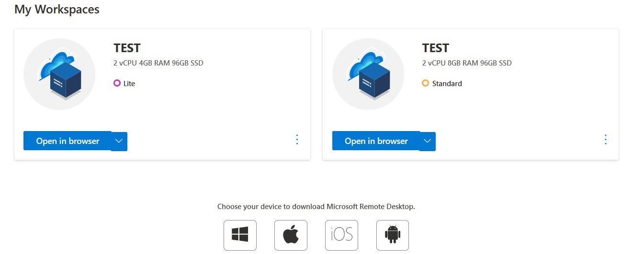Select the iOS download icon
644x254 pixels.
[341, 235]
